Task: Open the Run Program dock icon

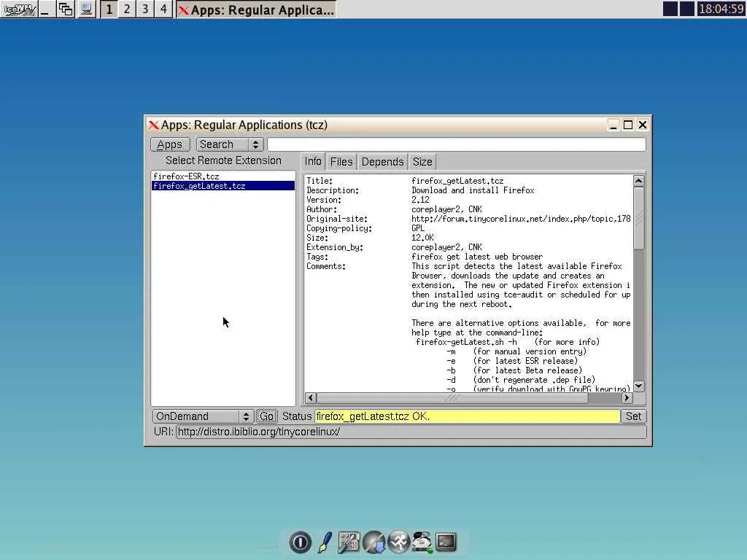Action: pyautogui.click(x=399, y=542)
